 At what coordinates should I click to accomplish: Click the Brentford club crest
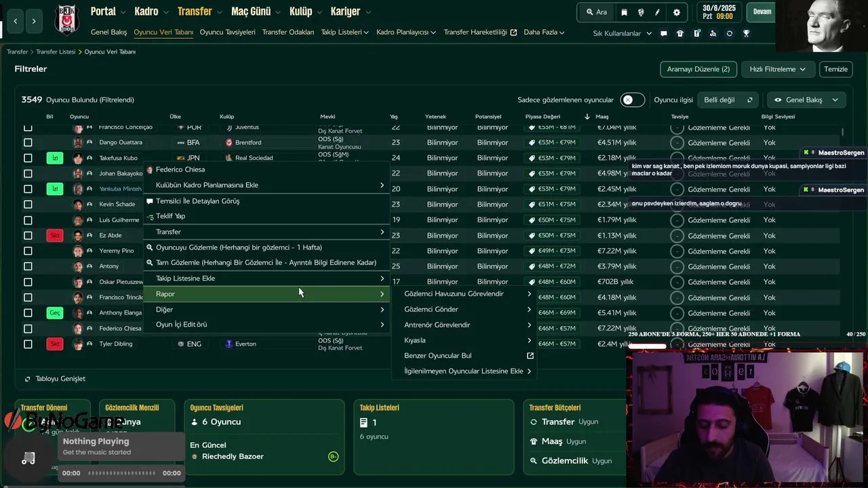229,142
